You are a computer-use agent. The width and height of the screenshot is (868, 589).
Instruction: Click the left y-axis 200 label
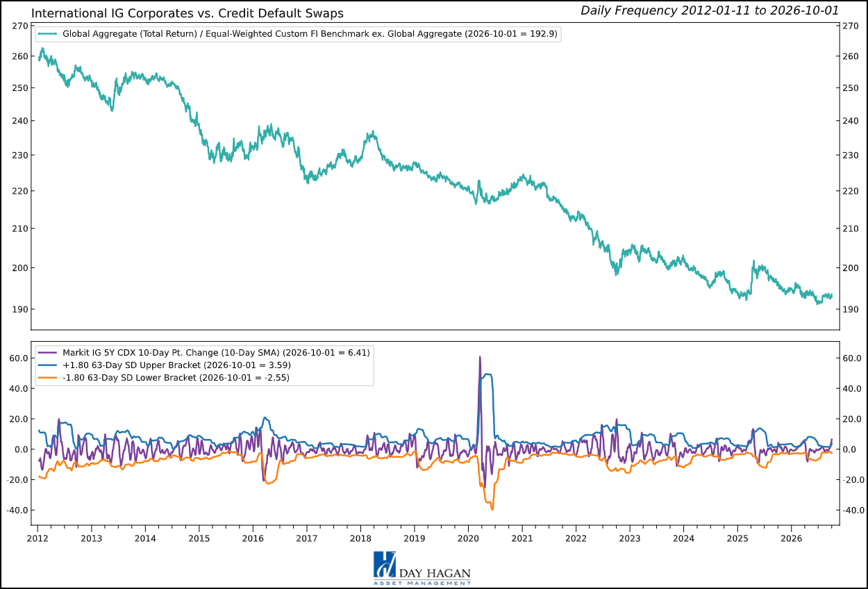click(x=19, y=268)
